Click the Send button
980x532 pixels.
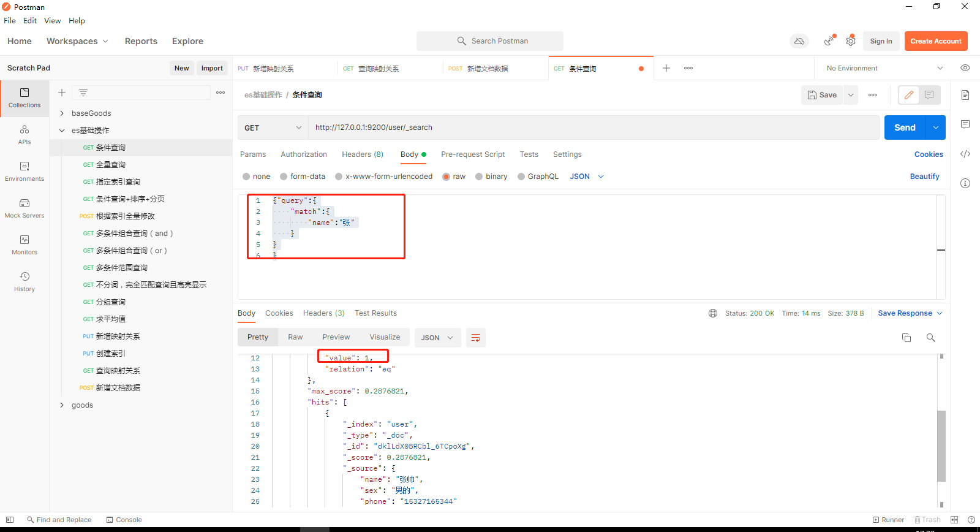pyautogui.click(x=905, y=127)
